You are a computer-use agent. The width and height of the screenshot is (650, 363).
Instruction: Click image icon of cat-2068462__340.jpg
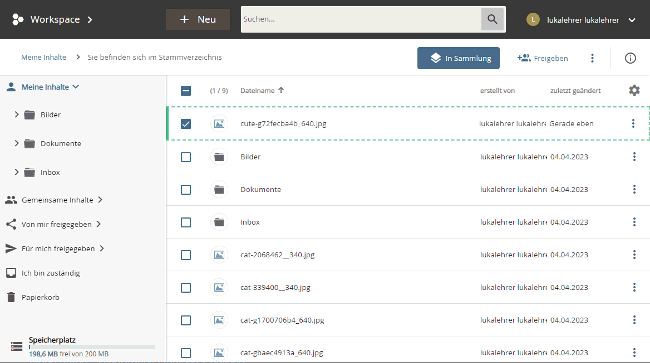click(219, 255)
